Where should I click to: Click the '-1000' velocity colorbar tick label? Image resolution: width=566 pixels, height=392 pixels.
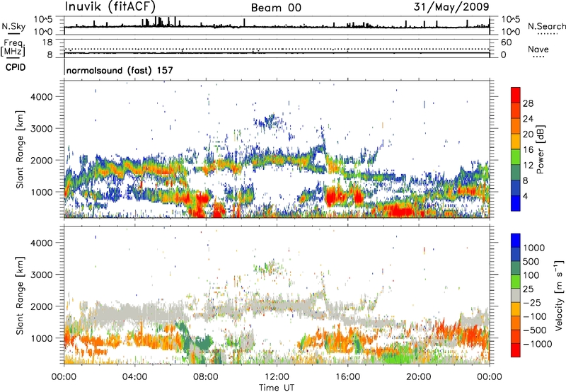(537, 344)
